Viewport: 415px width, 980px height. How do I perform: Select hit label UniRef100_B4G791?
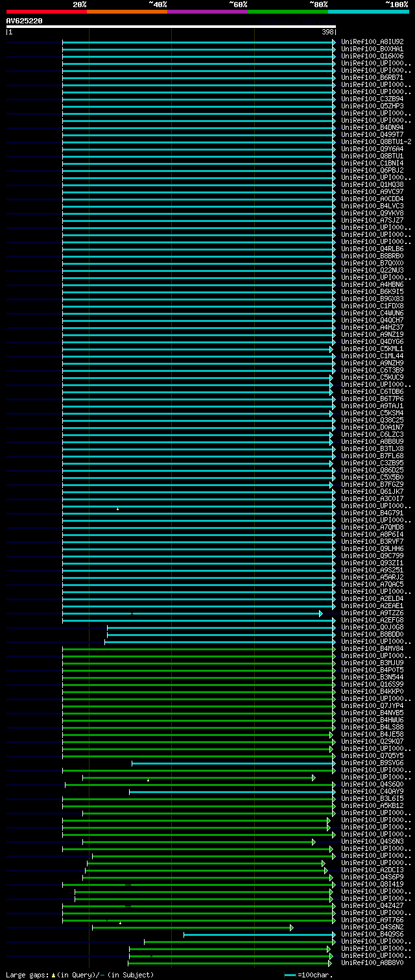(372, 513)
